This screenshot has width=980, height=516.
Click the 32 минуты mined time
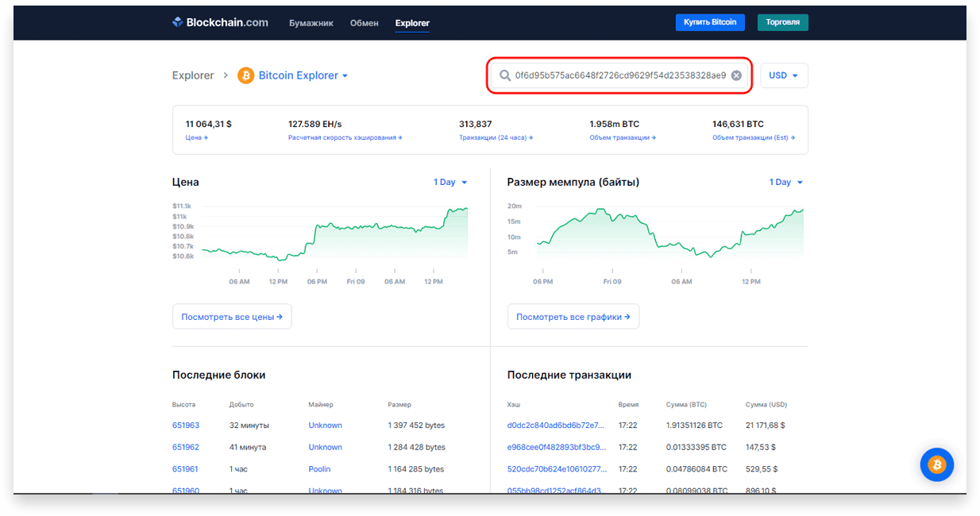(249, 426)
